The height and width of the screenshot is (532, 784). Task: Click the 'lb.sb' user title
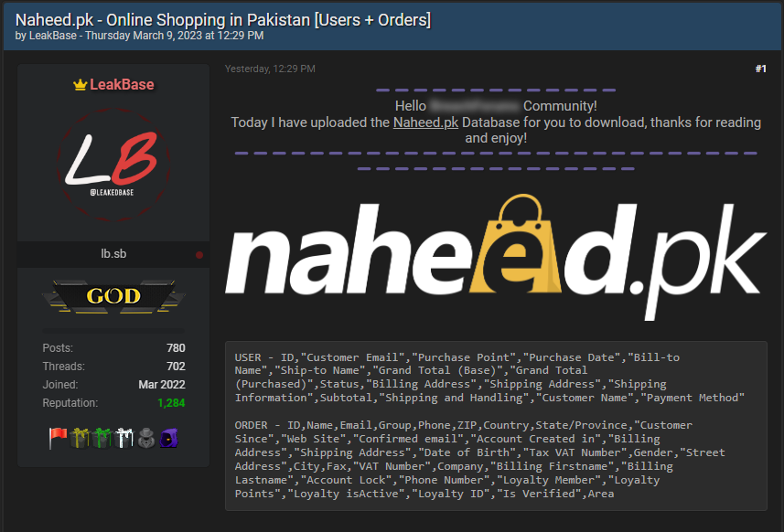click(113, 254)
